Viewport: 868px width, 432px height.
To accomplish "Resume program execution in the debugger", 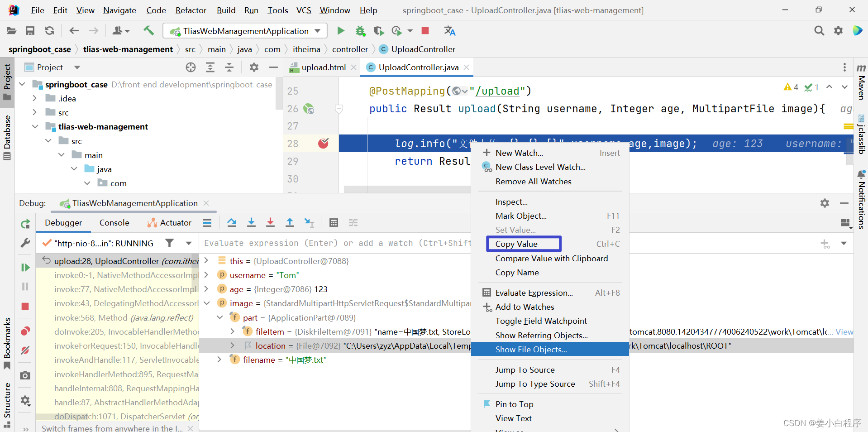I will 25,267.
